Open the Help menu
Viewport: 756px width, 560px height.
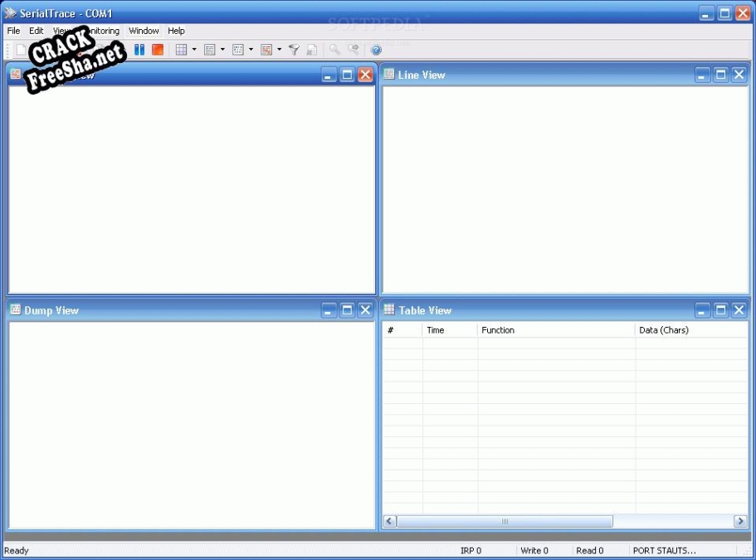point(176,31)
